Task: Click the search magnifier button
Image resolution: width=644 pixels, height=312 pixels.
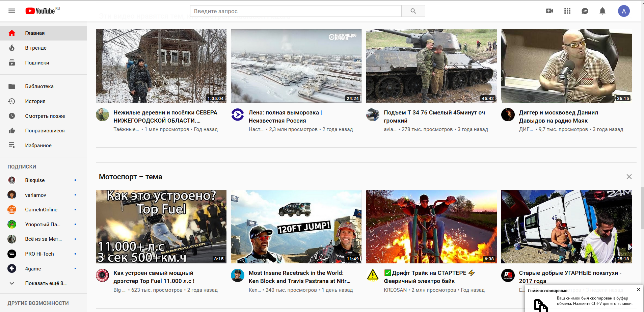Action: [x=413, y=11]
